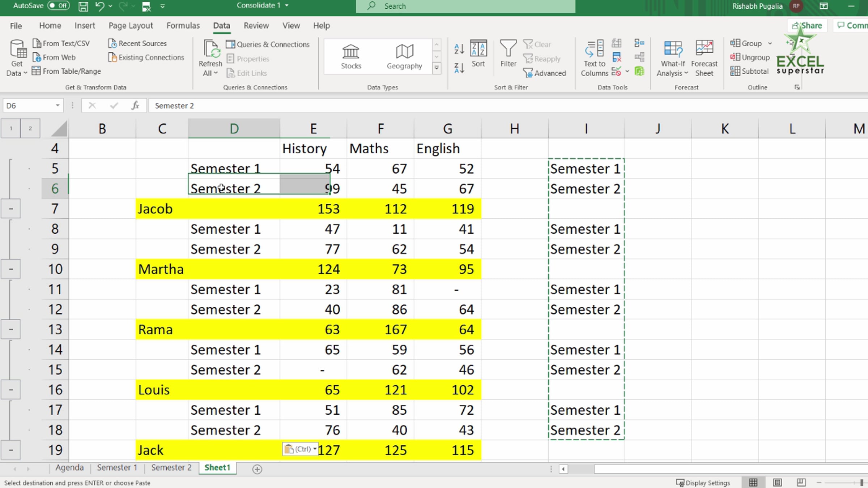The image size is (868, 488).
Task: Open the Name Box dropdown
Action: click(x=57, y=106)
